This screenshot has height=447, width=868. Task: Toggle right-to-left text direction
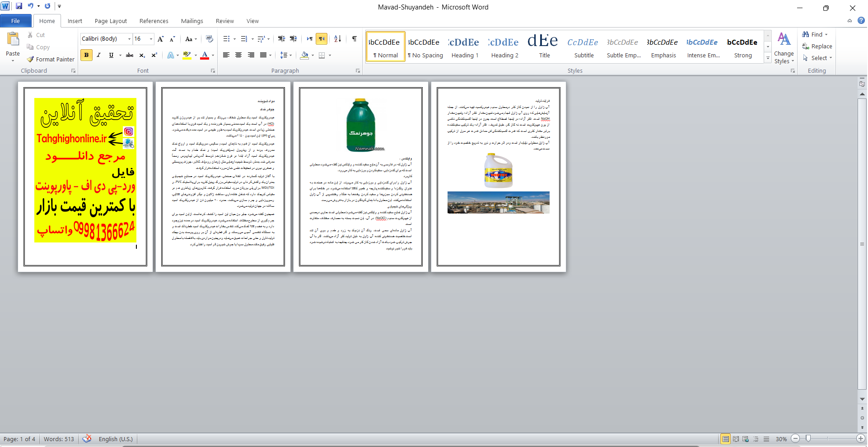click(x=322, y=39)
